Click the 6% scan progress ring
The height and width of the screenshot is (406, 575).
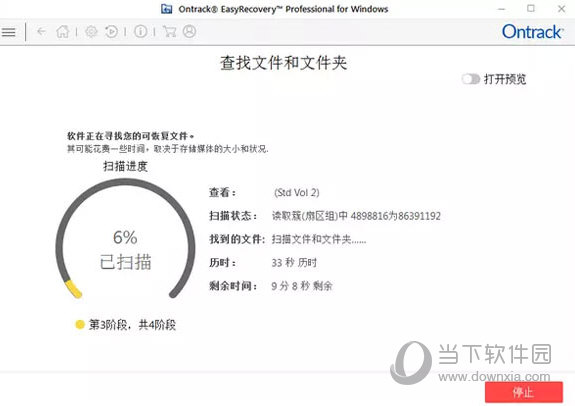[125, 239]
